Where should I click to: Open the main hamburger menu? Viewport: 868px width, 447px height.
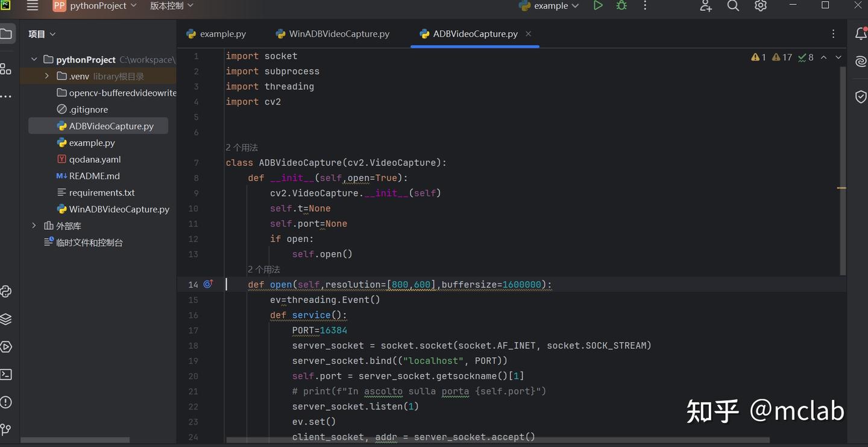[x=33, y=6]
